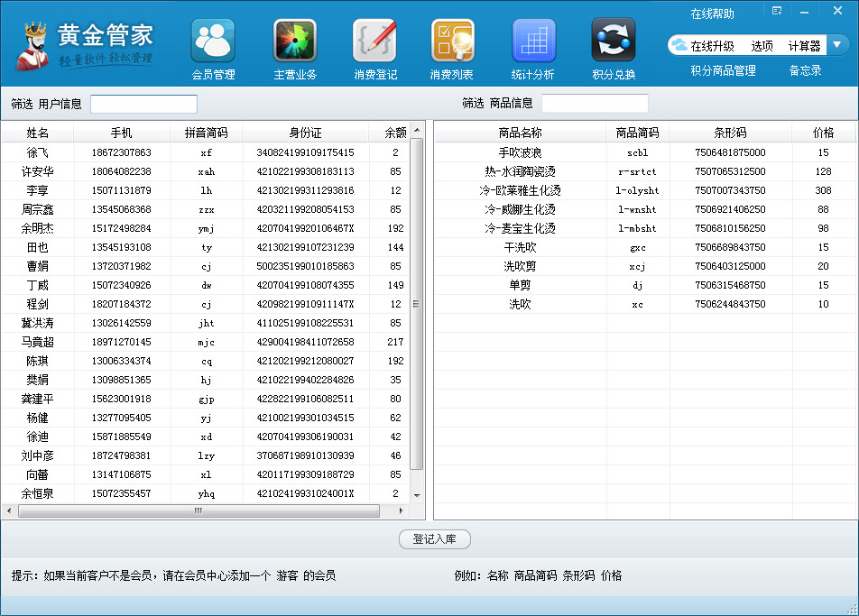Open 备忘录 memo
859x616 pixels.
coord(805,70)
